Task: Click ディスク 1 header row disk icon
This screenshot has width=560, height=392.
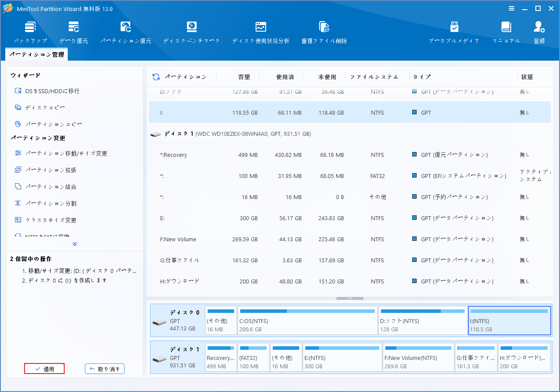Action: [x=155, y=134]
